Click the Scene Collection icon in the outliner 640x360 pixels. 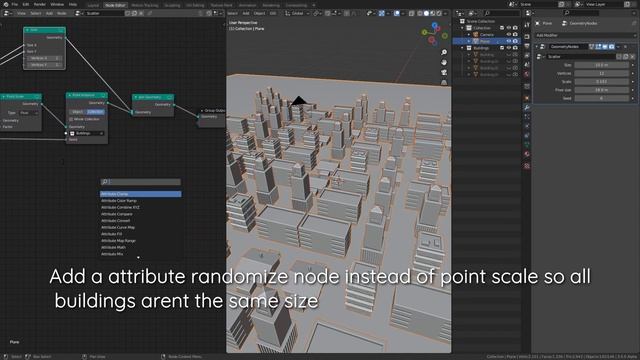coord(462,21)
